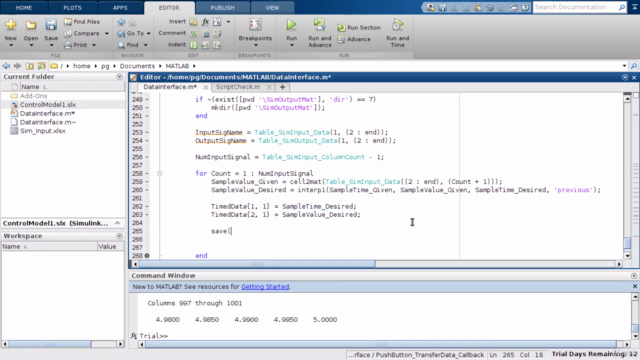640x360 pixels.
Task: Expand the Run dropdown arrow
Action: pyautogui.click(x=291, y=45)
